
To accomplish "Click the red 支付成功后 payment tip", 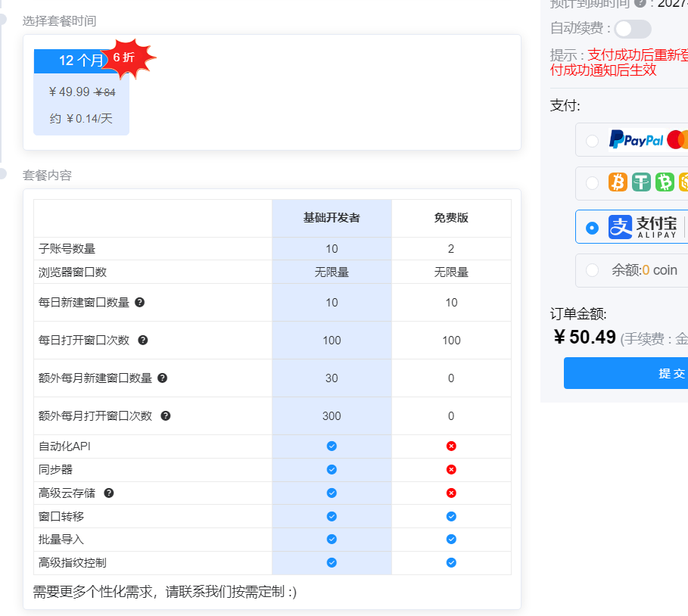I will tap(618, 62).
